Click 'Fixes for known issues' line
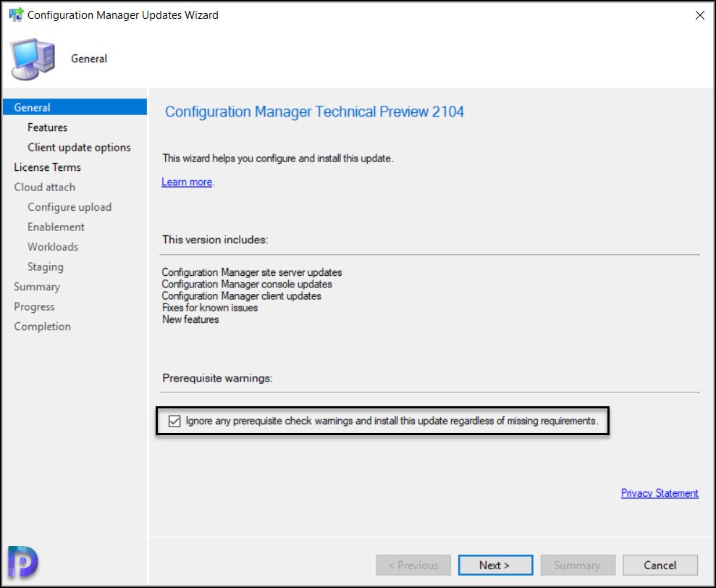This screenshot has height=588, width=716. 210,308
